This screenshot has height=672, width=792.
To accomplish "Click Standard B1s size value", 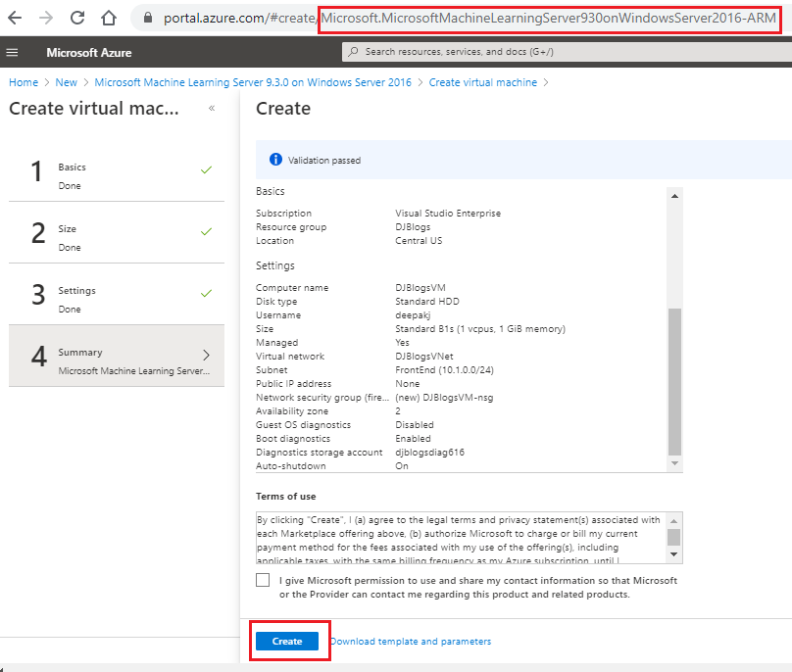I will pos(480,329).
